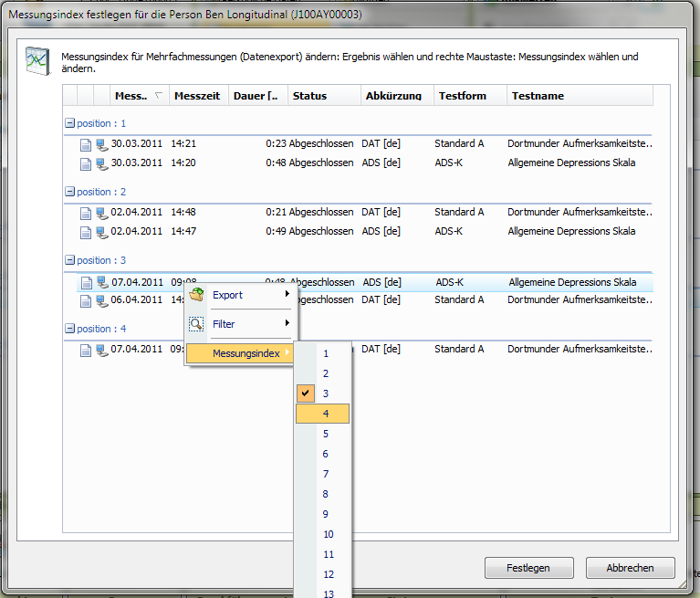The height and width of the screenshot is (598, 700).
Task: Click document icon of 02.04.2011 14:48 row
Action: point(86,213)
